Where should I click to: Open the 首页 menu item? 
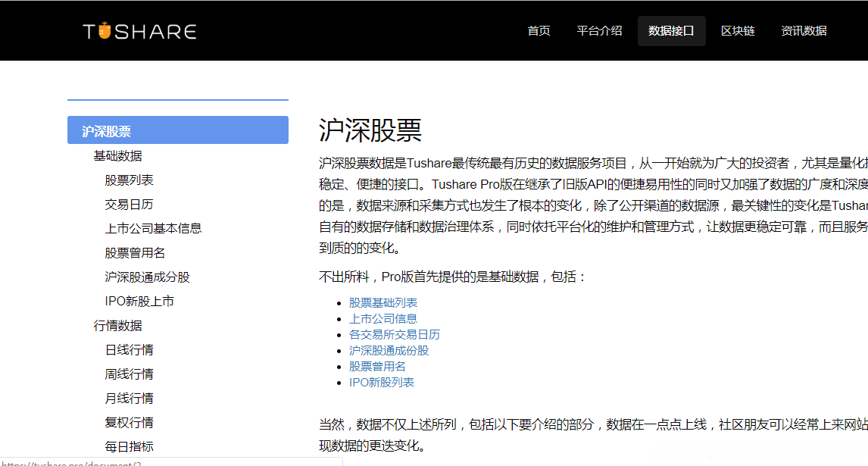point(539,30)
